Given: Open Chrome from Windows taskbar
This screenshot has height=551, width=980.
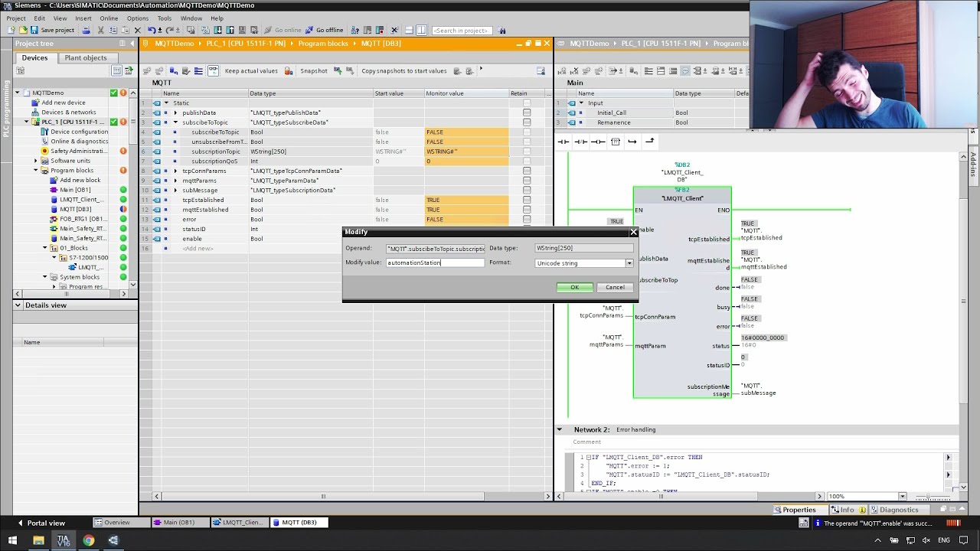Looking at the screenshot, I should coord(89,540).
